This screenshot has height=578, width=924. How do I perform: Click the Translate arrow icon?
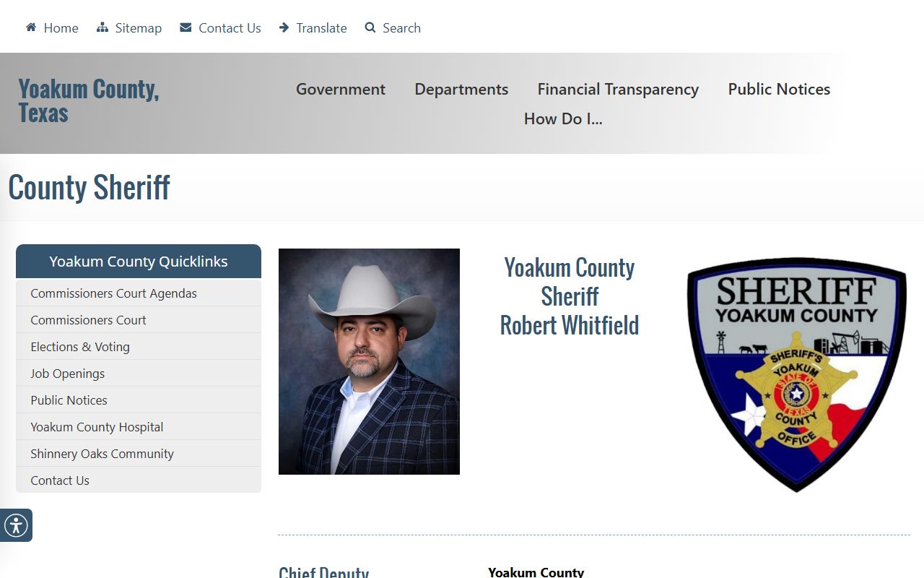click(284, 27)
